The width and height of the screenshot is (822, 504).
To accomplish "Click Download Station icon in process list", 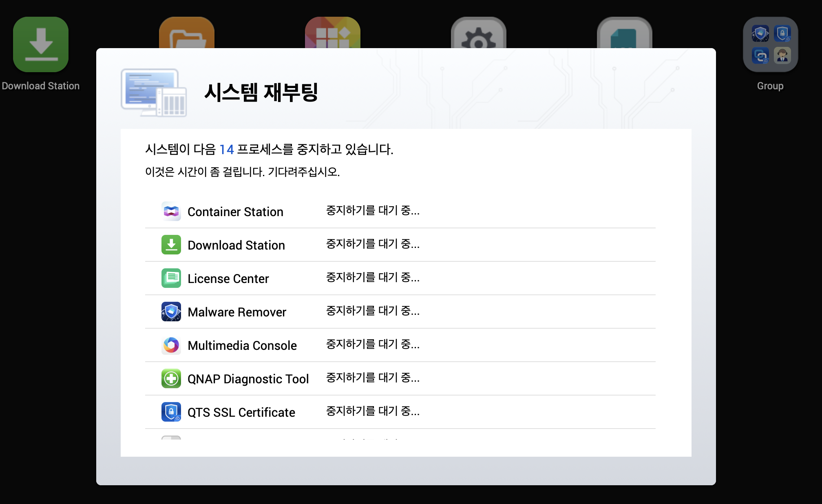I will [x=171, y=245].
